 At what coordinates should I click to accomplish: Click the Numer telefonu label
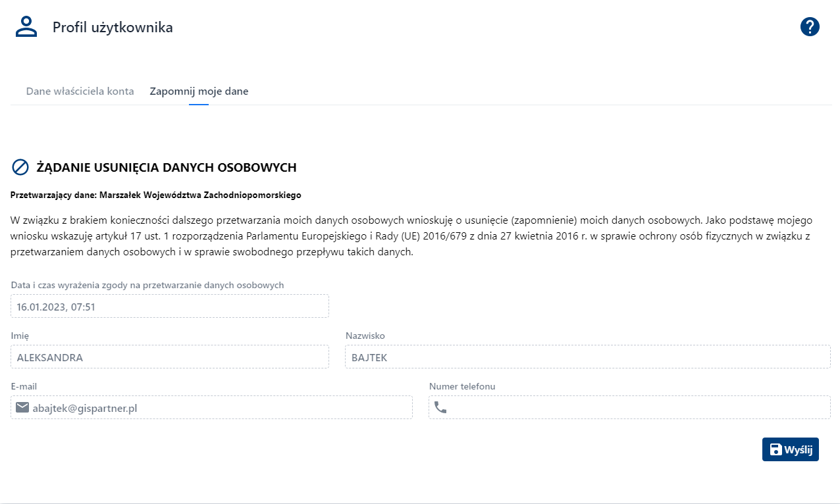(462, 386)
